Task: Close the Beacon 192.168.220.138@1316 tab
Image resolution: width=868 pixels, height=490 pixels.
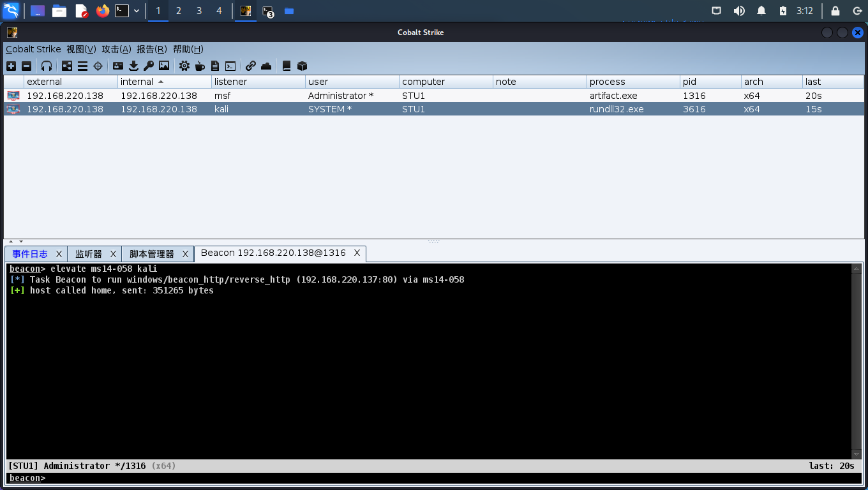Action: (x=357, y=253)
